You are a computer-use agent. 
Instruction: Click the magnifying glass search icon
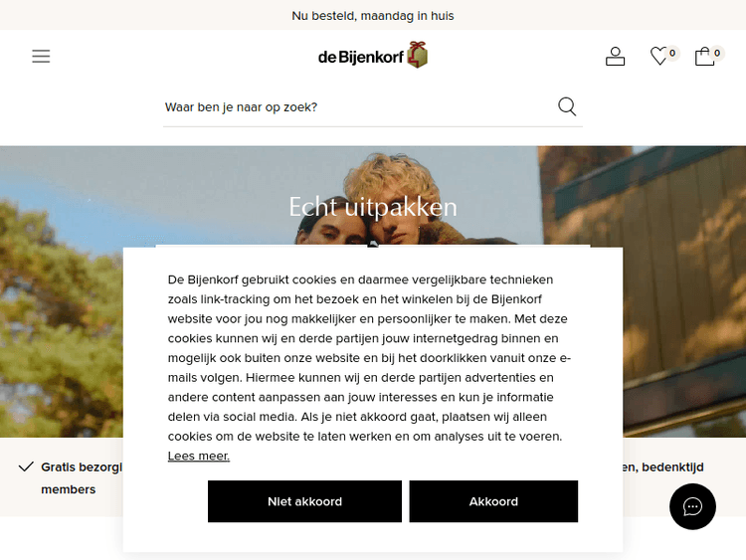pos(567,106)
